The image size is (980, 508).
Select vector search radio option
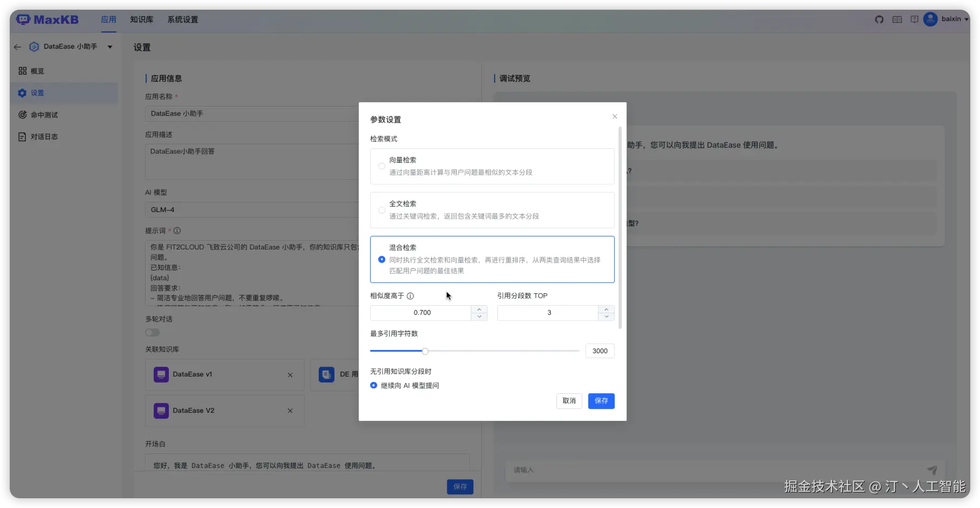point(382,166)
